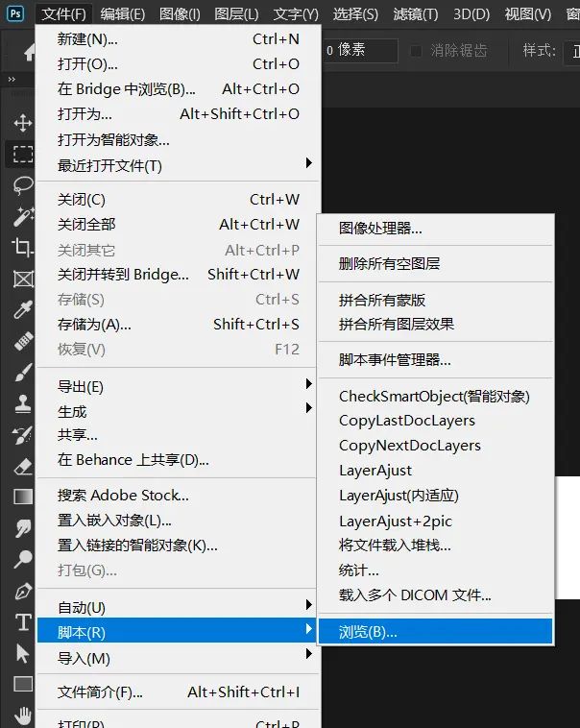580x728 pixels.
Task: Select the Eraser tool
Action: tap(23, 467)
